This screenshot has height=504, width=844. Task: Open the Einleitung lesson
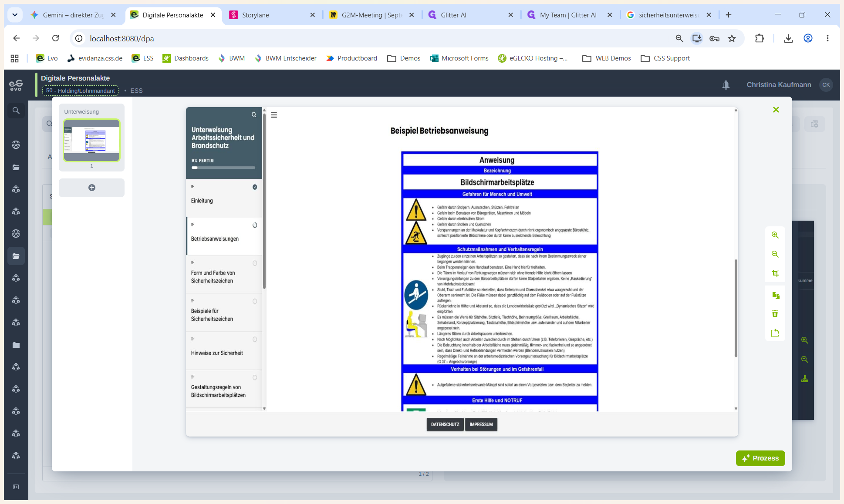pyautogui.click(x=224, y=198)
